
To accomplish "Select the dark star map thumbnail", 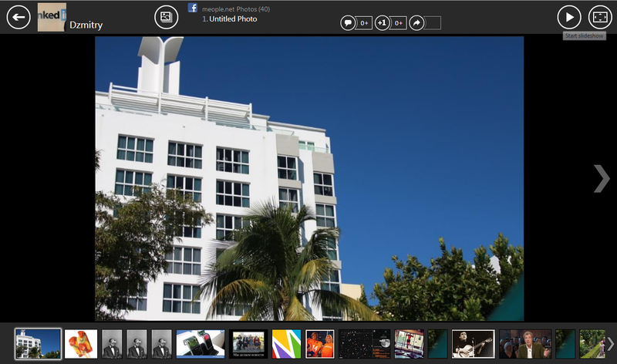I will pyautogui.click(x=365, y=344).
